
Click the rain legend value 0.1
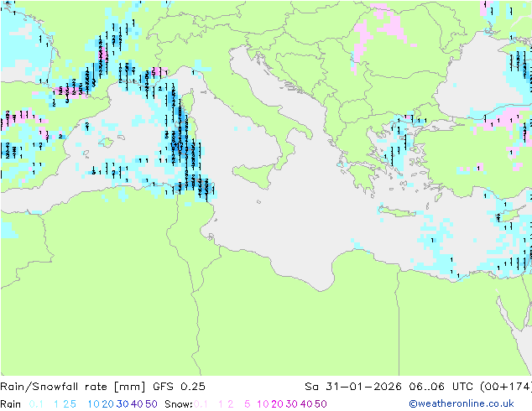tap(36, 404)
